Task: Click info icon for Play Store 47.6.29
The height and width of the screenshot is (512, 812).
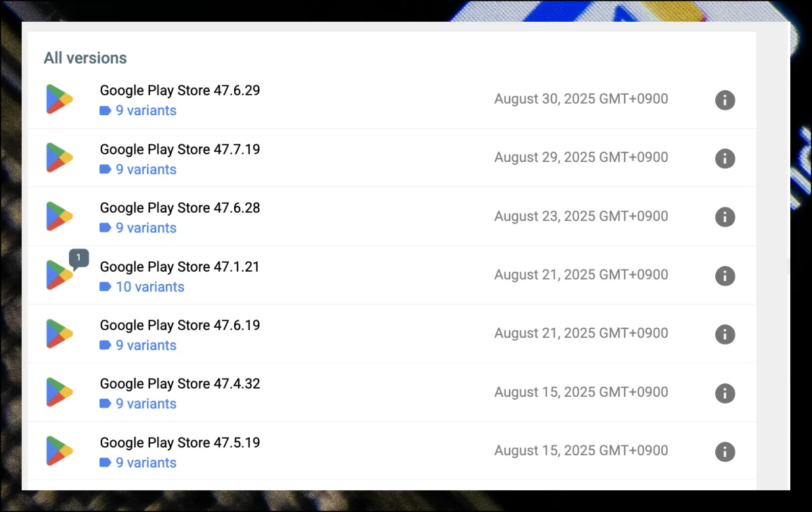Action: (725, 100)
